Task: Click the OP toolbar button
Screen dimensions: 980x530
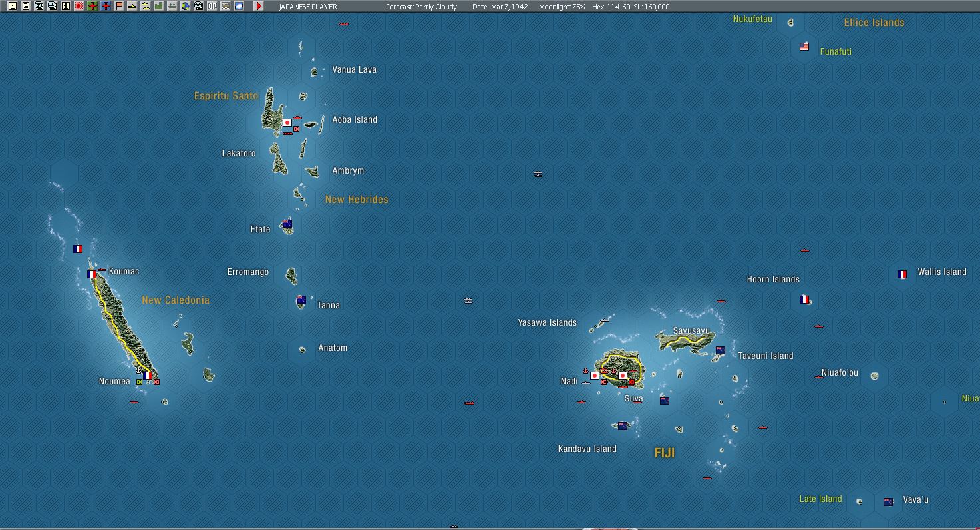Action: tap(212, 6)
